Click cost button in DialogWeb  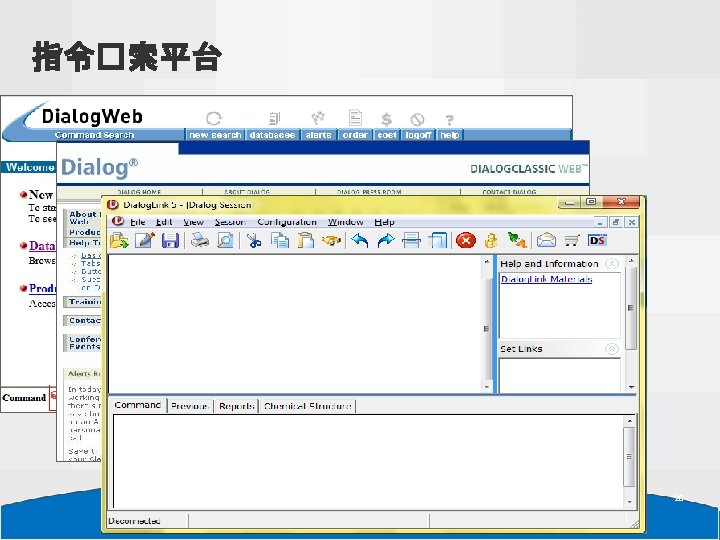click(387, 135)
